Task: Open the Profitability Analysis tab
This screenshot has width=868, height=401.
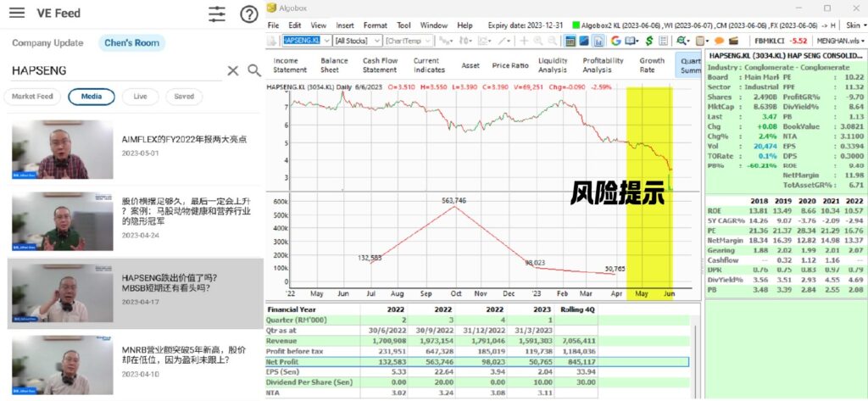Action: pyautogui.click(x=603, y=65)
